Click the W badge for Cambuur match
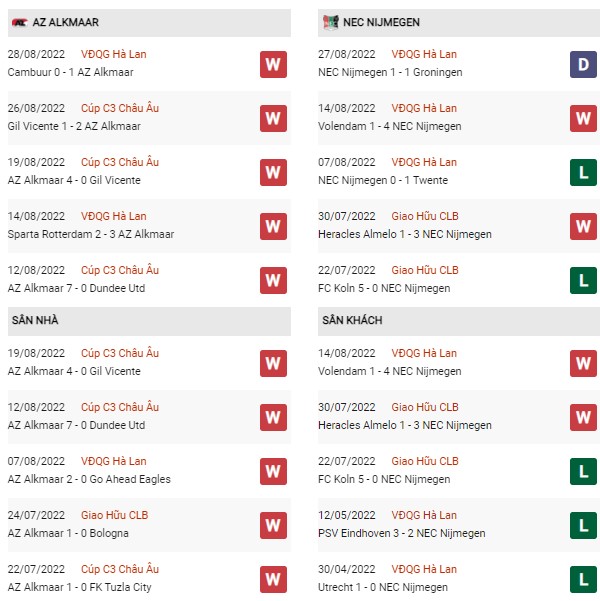Viewport: 600px width, 601px height. (x=273, y=64)
